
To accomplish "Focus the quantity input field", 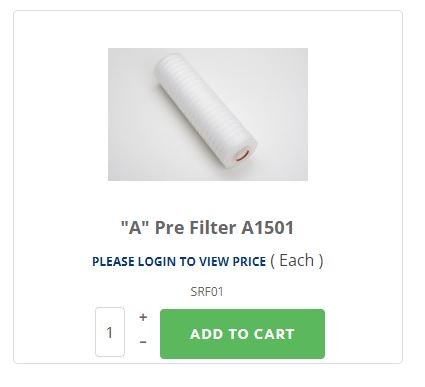I will [110, 332].
